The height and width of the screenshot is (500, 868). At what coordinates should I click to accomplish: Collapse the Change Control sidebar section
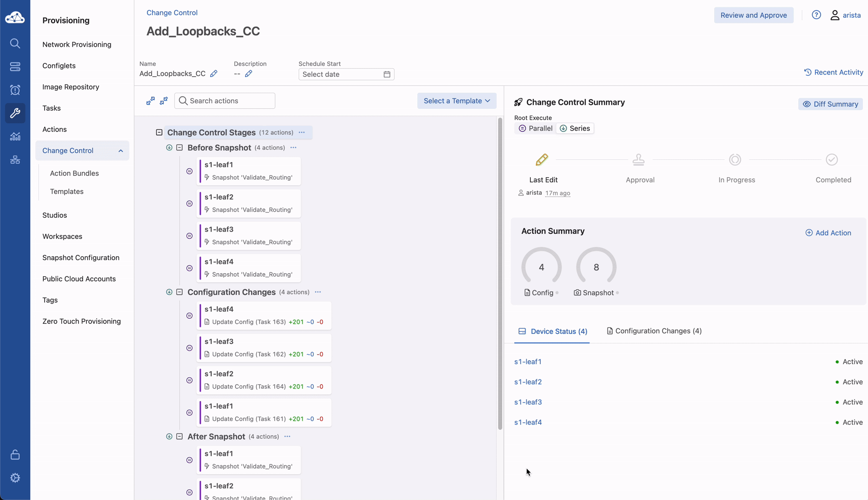(121, 150)
